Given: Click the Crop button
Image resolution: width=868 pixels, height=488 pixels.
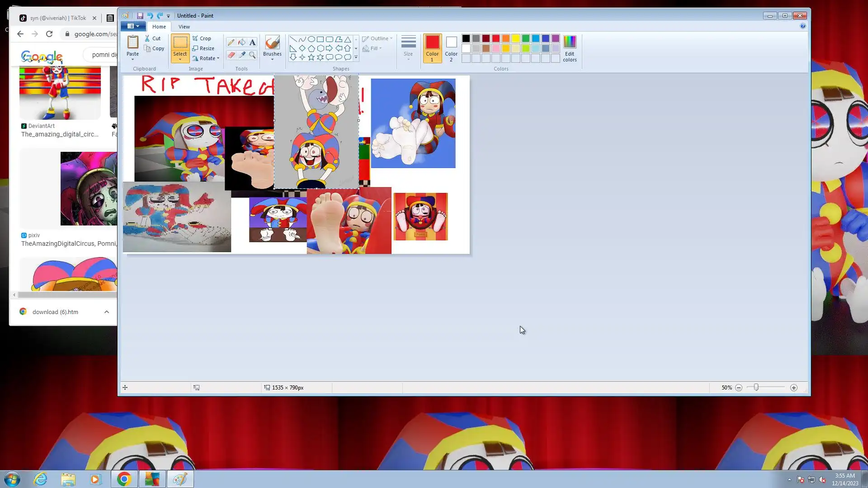Looking at the screenshot, I should (202, 38).
